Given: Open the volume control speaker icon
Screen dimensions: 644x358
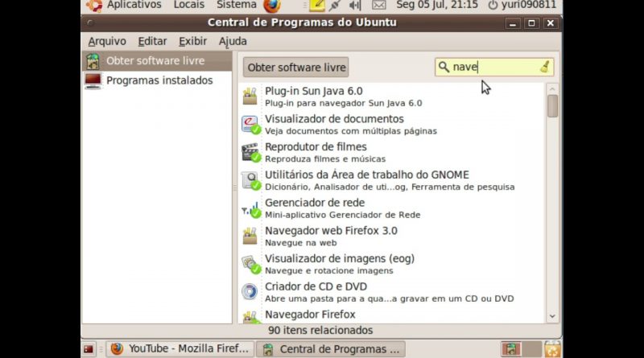Looking at the screenshot, I should (x=354, y=6).
